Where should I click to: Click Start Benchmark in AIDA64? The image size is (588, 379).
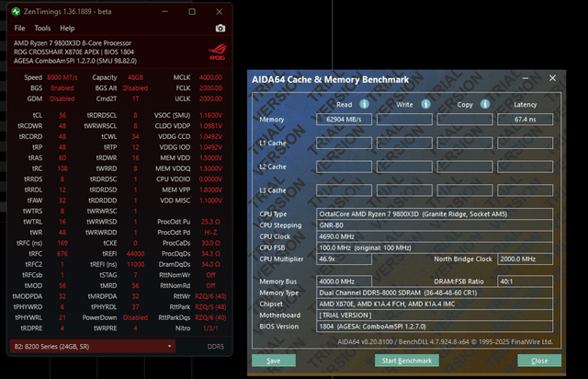click(407, 361)
